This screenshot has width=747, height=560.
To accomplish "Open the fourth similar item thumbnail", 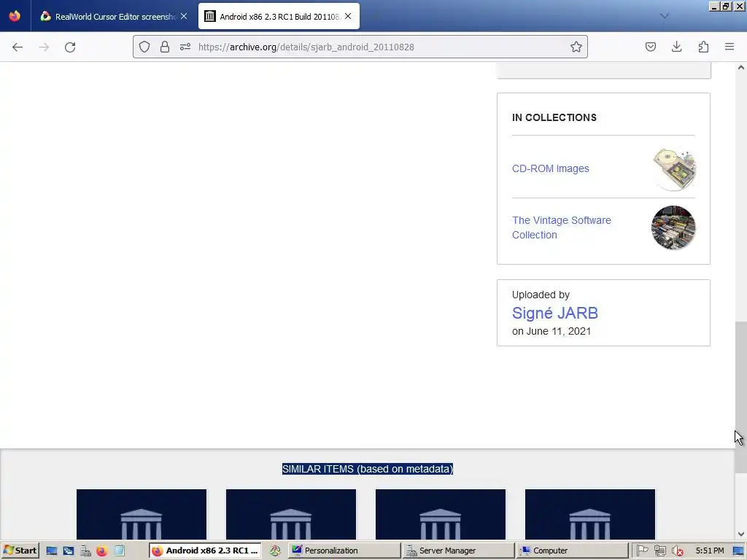I will point(590,514).
